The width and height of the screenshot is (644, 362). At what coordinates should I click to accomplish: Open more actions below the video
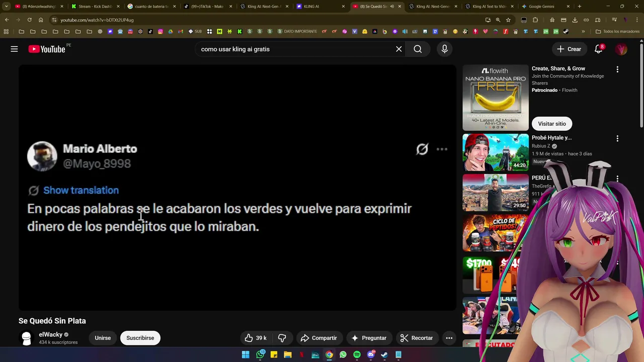(449, 338)
